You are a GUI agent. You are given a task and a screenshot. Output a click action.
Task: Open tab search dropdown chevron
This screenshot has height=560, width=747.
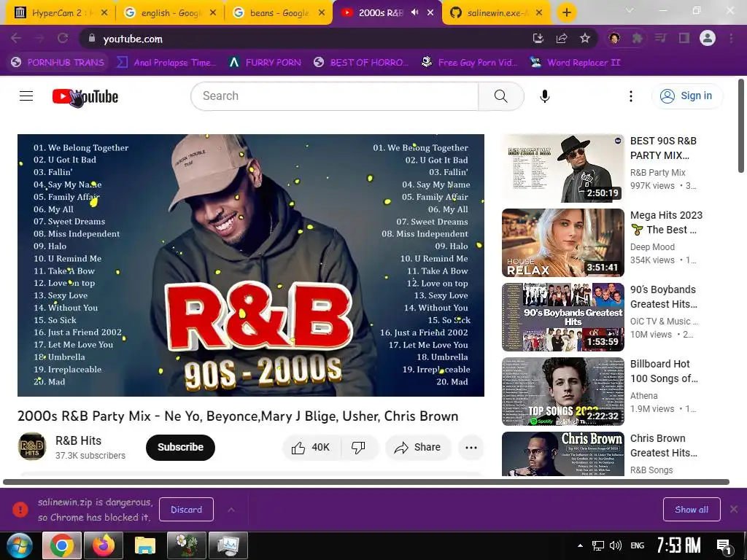tap(630, 10)
